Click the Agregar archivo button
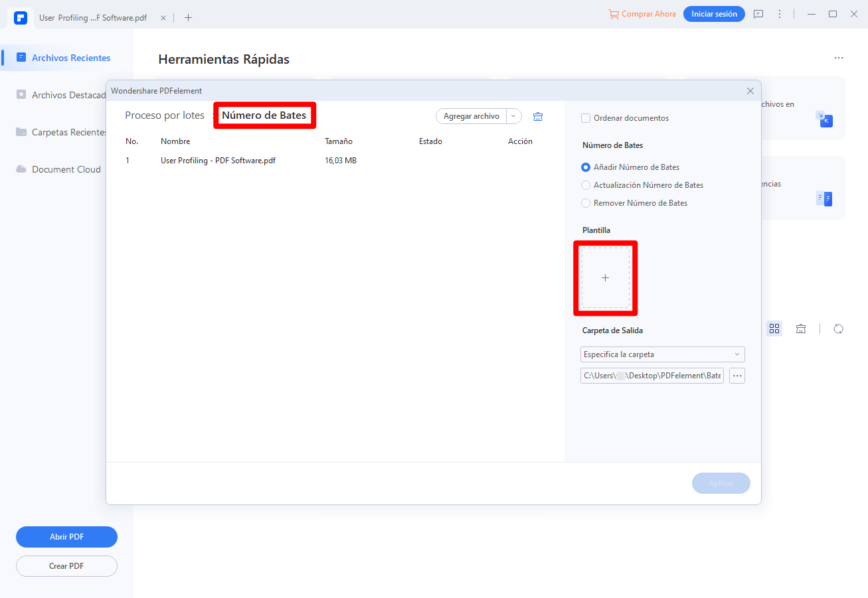The image size is (868, 598). [472, 116]
